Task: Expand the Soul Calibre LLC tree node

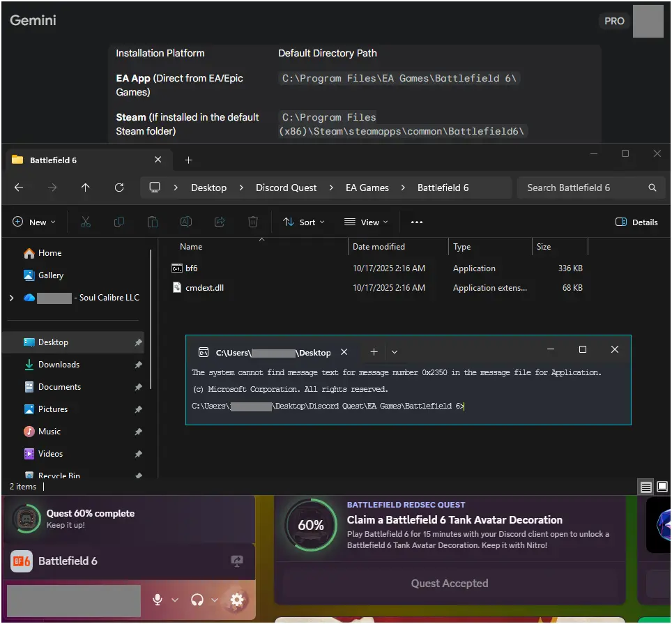Action: click(12, 298)
